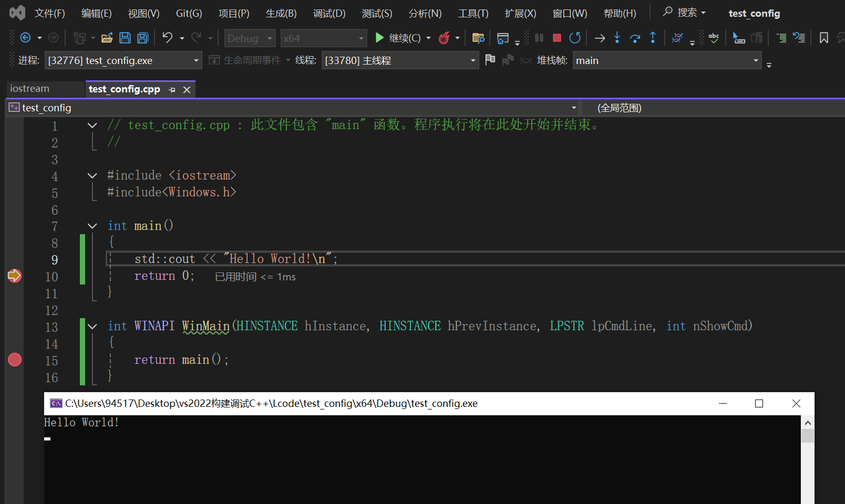Open the 文件(F) menu
Screen dimensions: 845x504
[x=50, y=13]
